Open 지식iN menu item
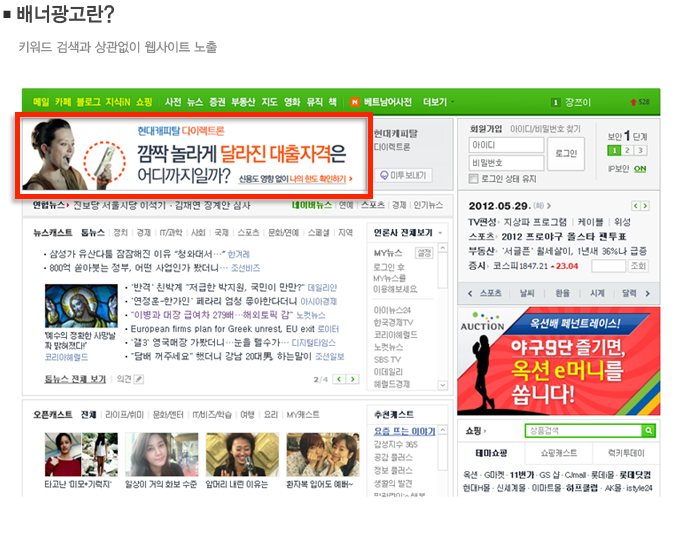This screenshot has height=544, width=689. (118, 102)
